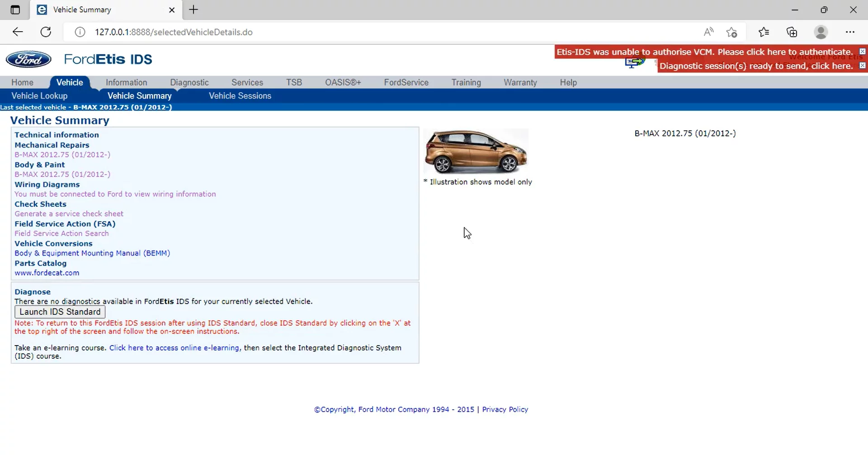This screenshot has height=455, width=868.
Task: Click the online e-learning access link
Action: click(174, 348)
